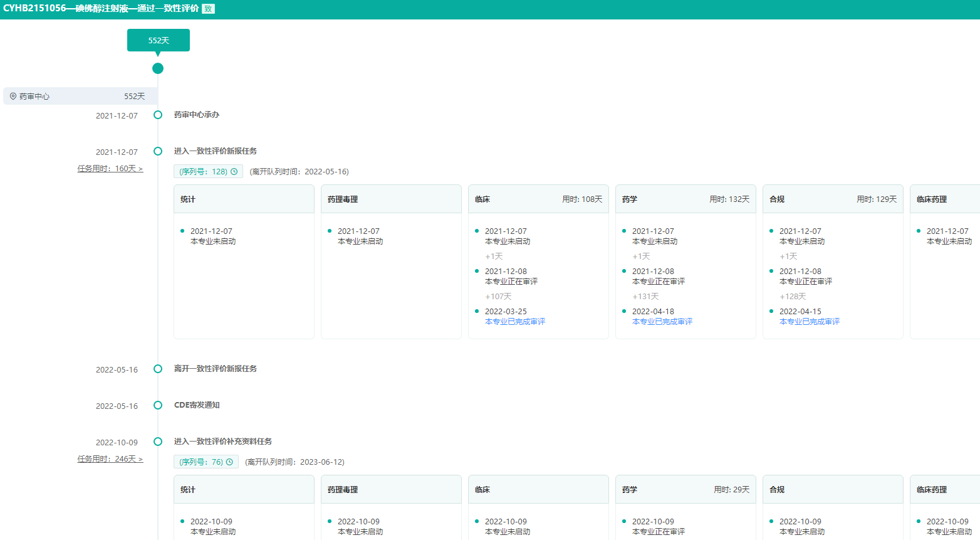The height and width of the screenshot is (540, 980).
Task: Expand the 任务用时：246天 details link
Action: [x=110, y=459]
